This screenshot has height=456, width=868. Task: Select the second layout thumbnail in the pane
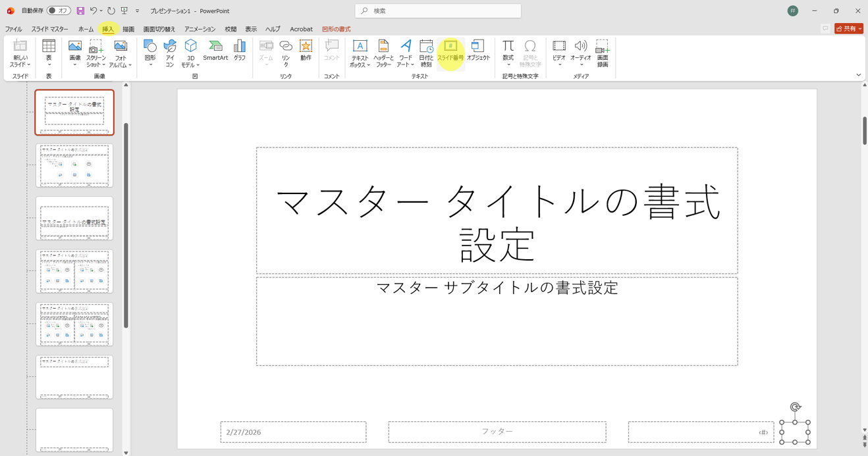(74, 166)
